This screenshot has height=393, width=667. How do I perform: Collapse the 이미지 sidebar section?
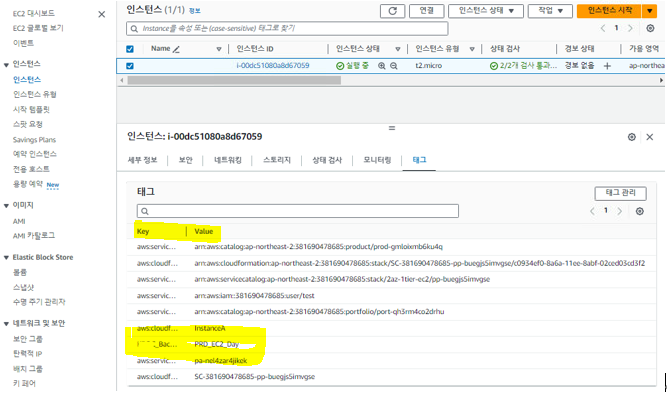[6, 206]
